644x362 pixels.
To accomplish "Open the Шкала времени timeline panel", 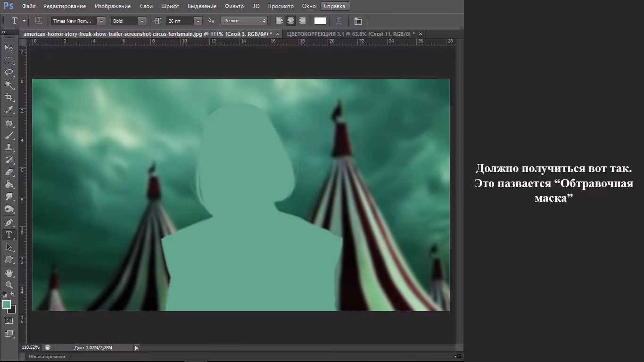I will tap(47, 357).
